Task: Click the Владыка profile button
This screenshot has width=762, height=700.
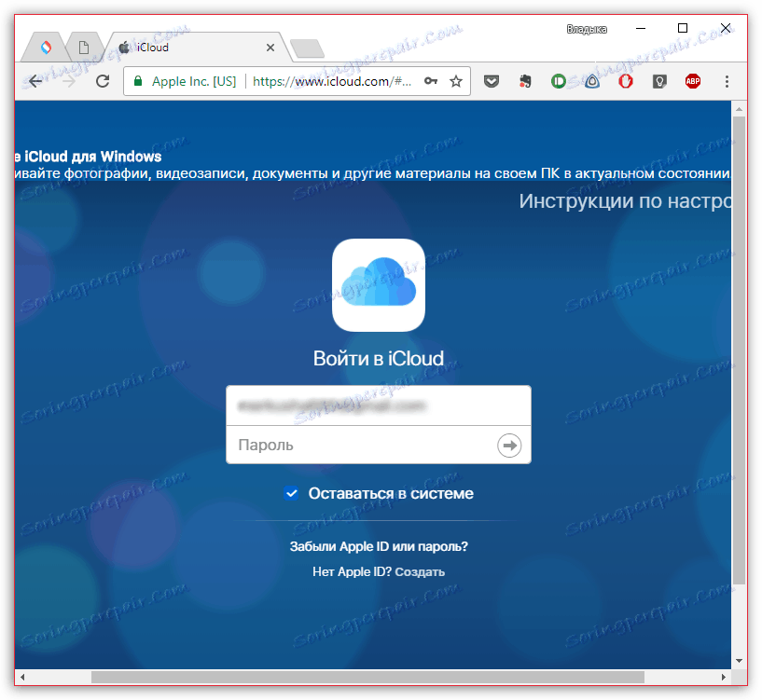Action: click(x=587, y=29)
